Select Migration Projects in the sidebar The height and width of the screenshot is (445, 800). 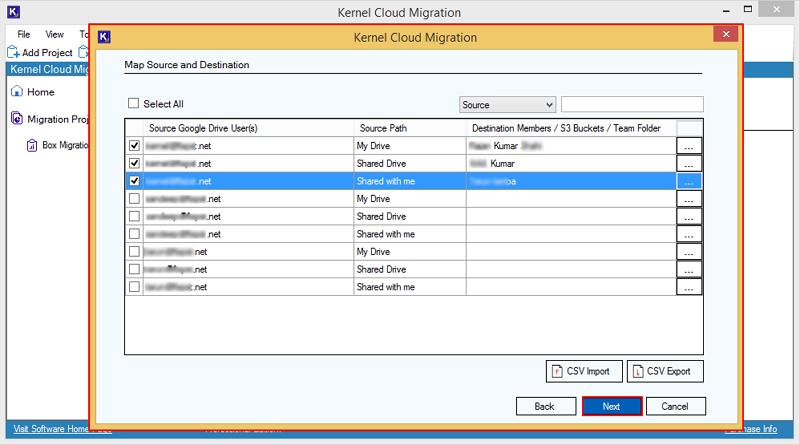(49, 119)
